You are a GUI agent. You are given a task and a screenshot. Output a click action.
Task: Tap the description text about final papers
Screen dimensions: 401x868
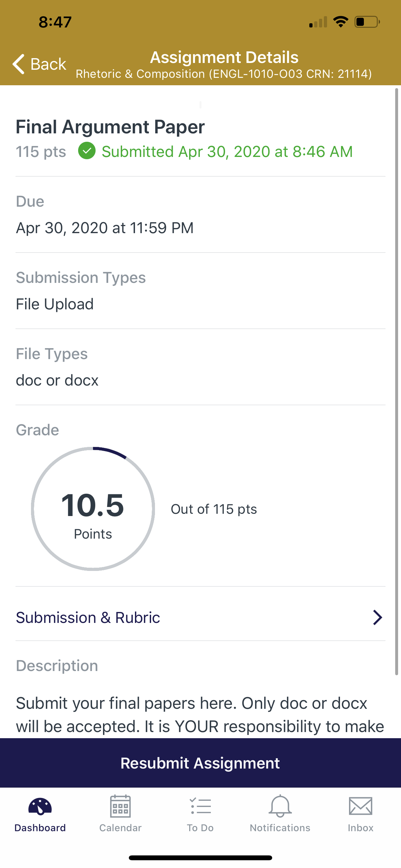200,714
